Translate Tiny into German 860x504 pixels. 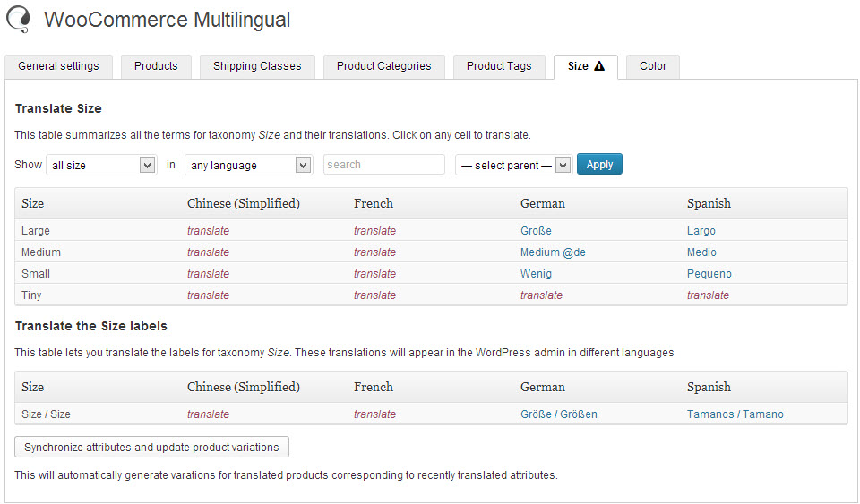click(542, 295)
